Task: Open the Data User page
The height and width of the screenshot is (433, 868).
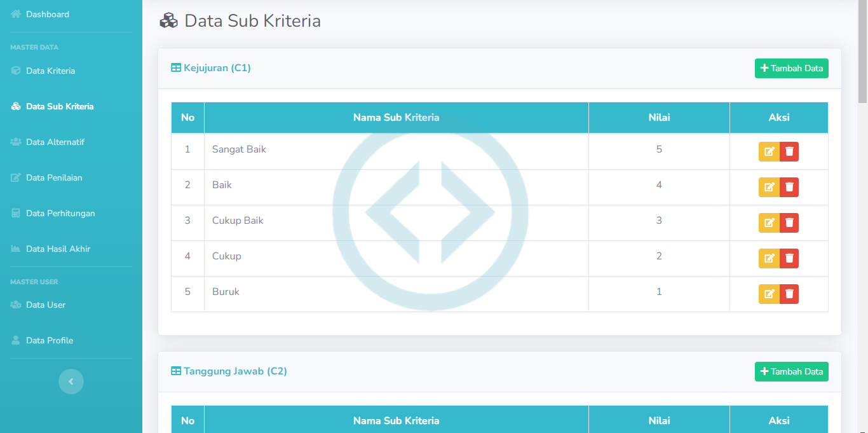Action: pyautogui.click(x=46, y=305)
